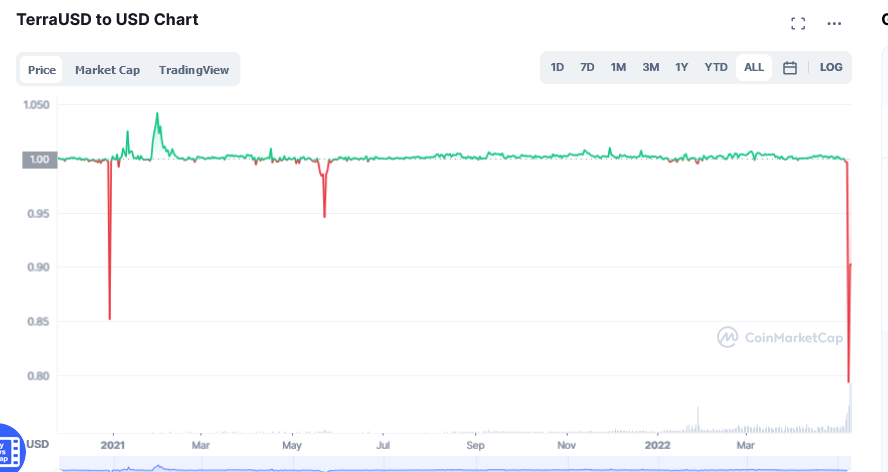Viewport: 888px width, 472px height.
Task: Click the USD currency label
Action: (37, 444)
